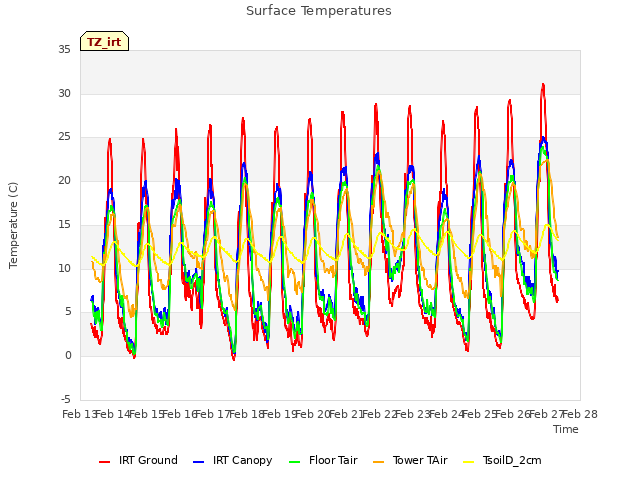Click the y-axis tick value 30
640x480 pixels.
64,93
